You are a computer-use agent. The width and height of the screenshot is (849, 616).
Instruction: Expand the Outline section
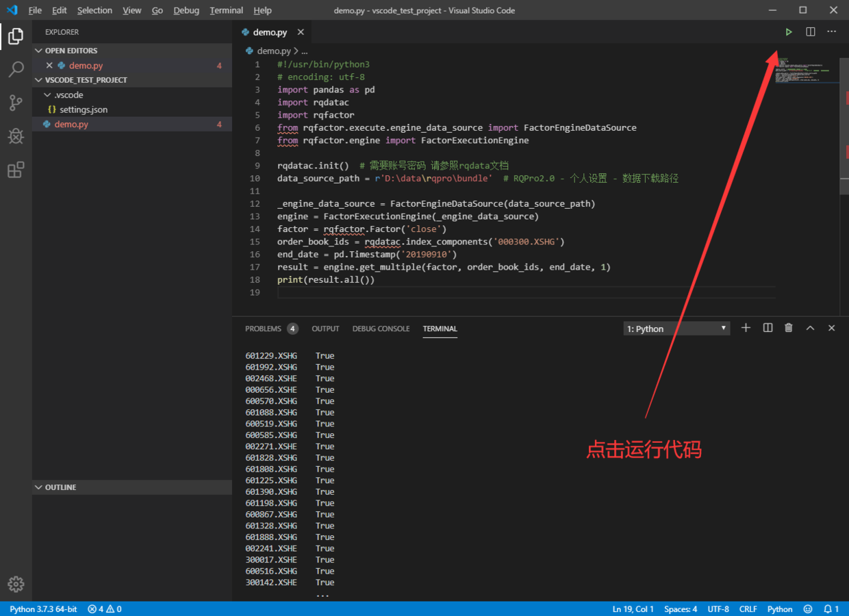coord(131,487)
